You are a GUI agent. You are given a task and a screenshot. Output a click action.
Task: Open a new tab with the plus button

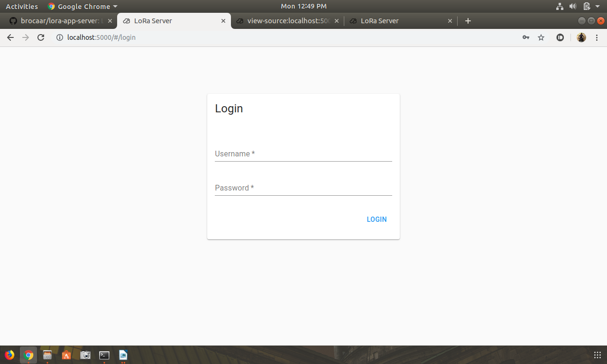coord(468,21)
